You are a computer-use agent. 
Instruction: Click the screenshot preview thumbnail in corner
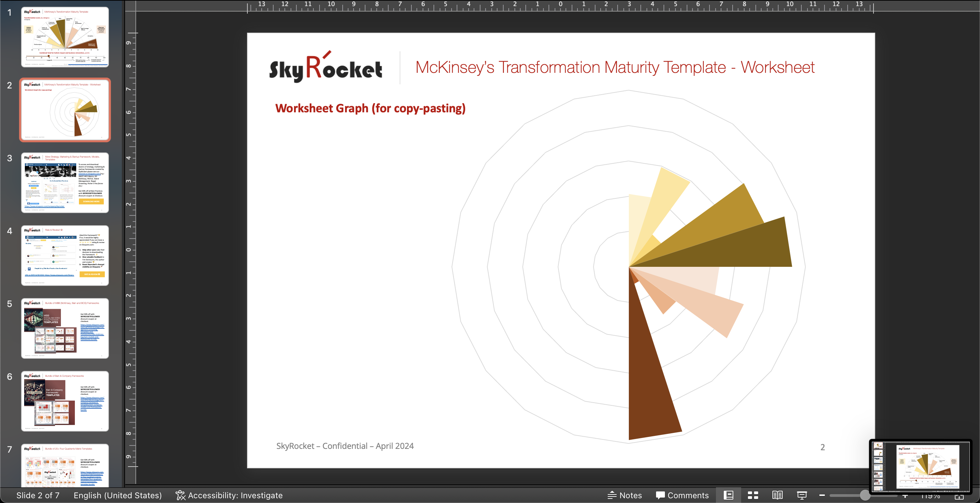[x=920, y=467]
